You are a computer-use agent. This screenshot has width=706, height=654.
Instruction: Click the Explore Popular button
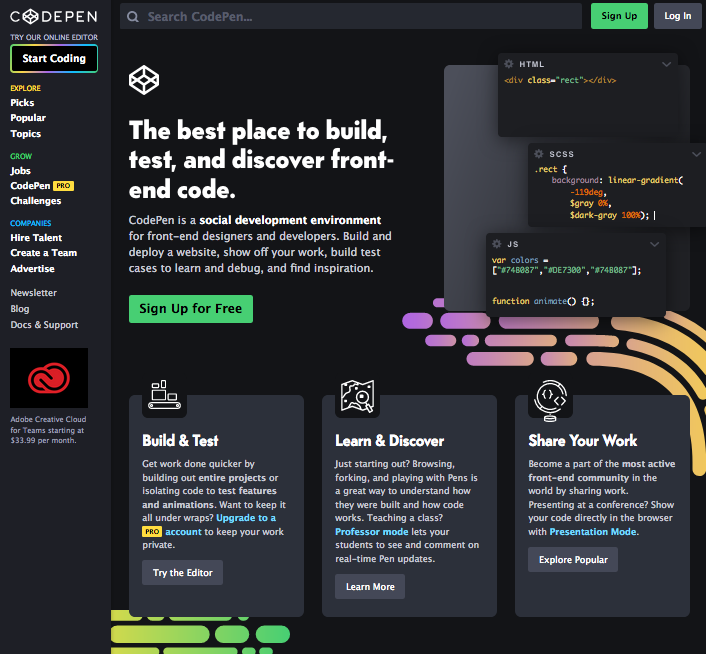tap(573, 559)
